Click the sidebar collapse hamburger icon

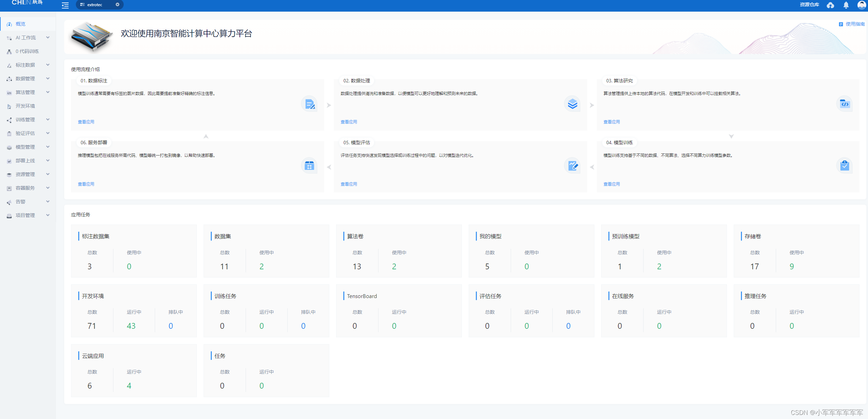[65, 5]
